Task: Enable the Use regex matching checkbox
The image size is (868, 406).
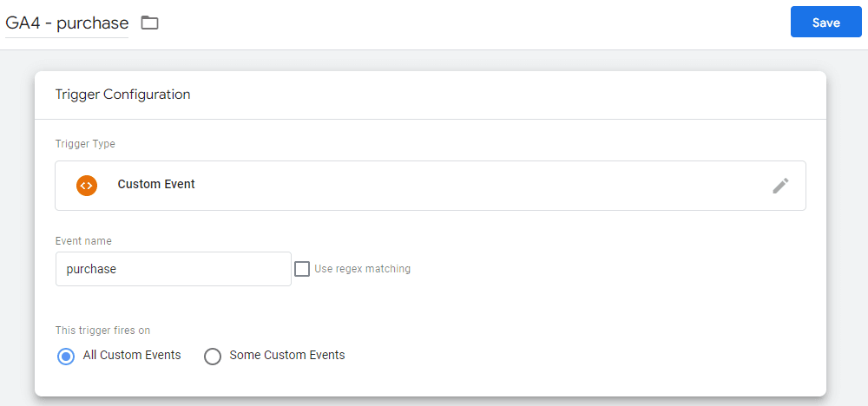Action: [302, 269]
